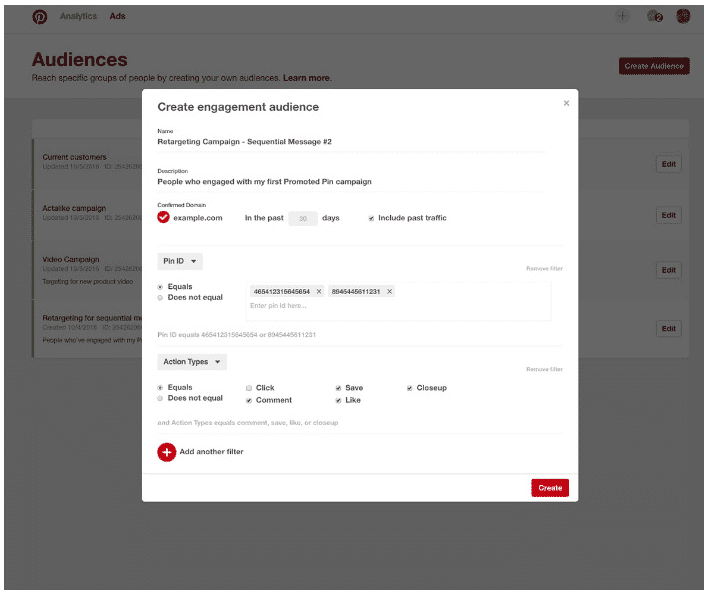Edit the Actalike campaign audience
This screenshot has width=709, height=594.
pos(668,215)
